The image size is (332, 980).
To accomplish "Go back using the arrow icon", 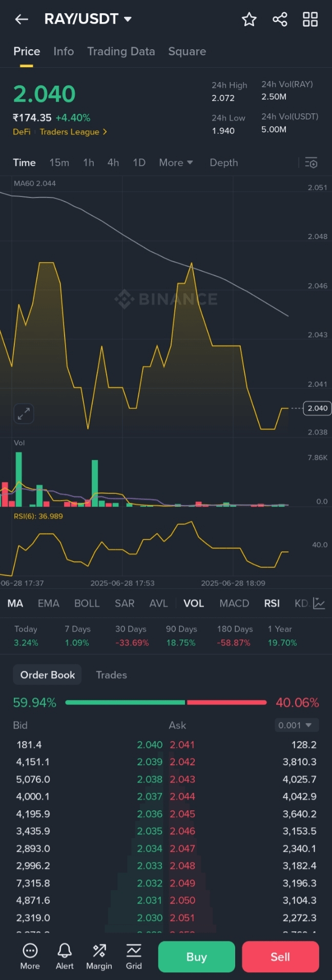I will pos(22,19).
